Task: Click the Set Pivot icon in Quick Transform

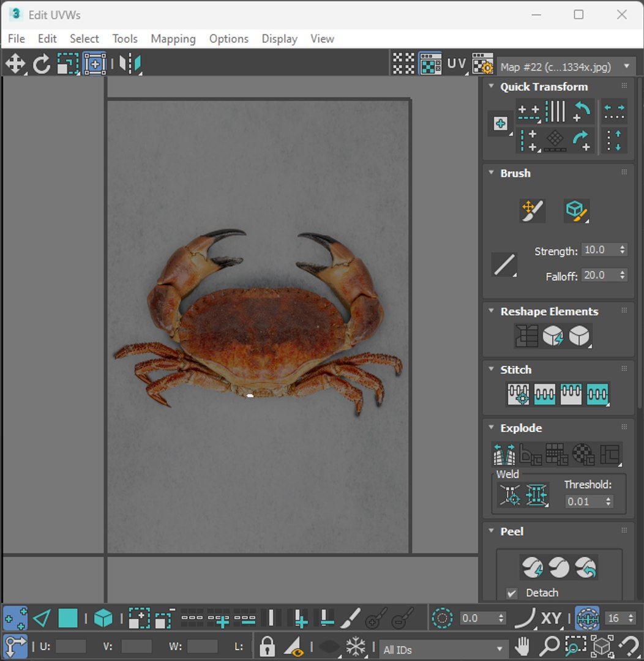Action: pyautogui.click(x=501, y=124)
